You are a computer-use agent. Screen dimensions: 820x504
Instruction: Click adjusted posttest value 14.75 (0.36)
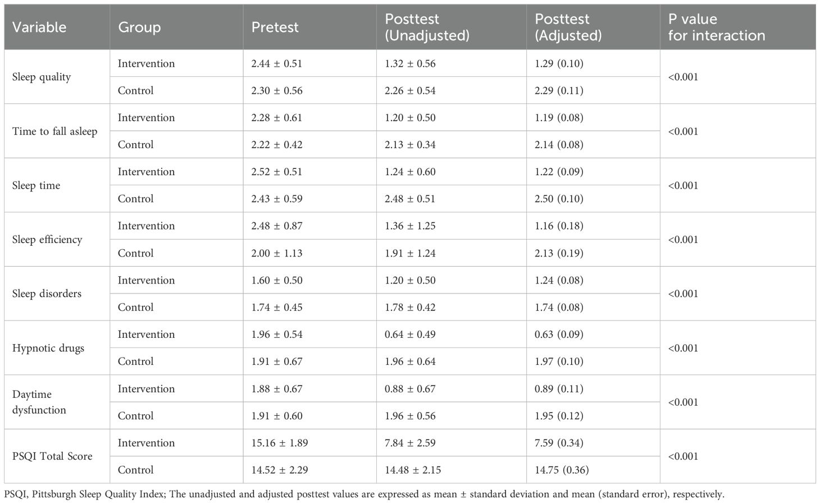562,470
